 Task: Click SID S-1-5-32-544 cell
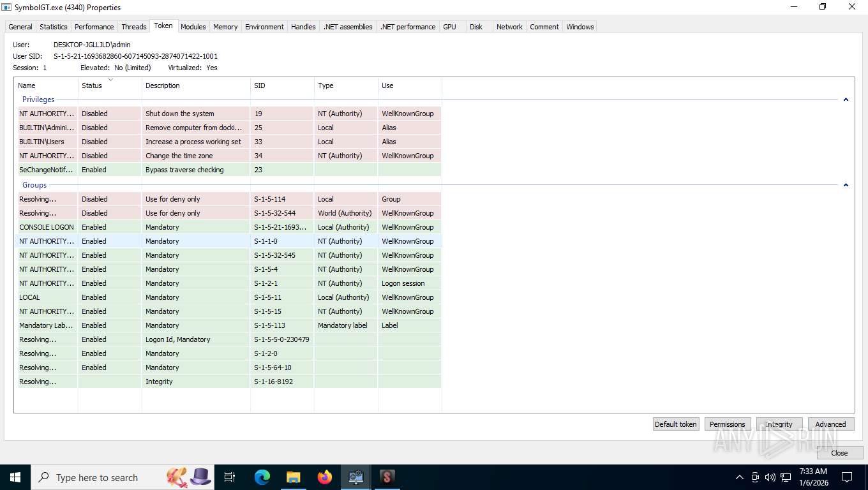pyautogui.click(x=282, y=213)
